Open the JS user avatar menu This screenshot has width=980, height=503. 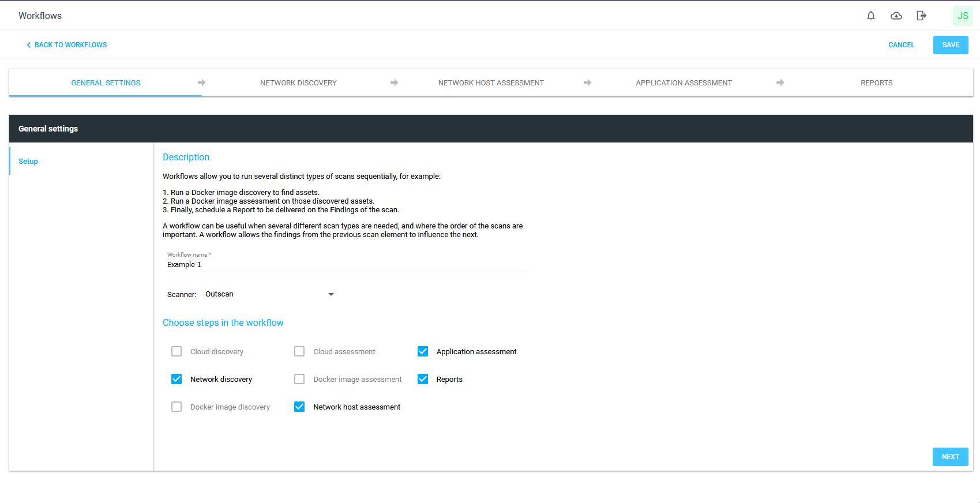(x=962, y=16)
